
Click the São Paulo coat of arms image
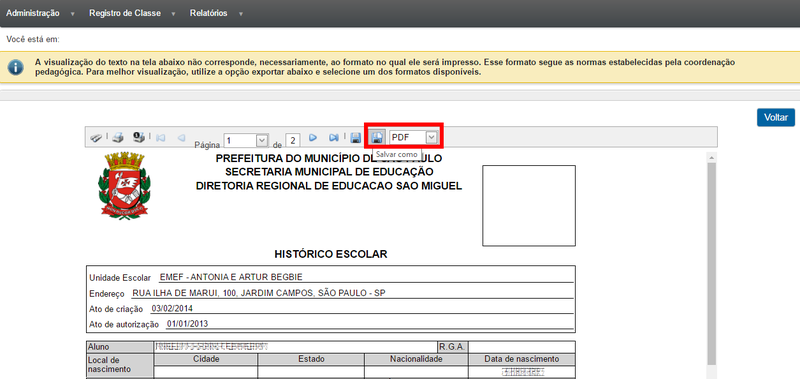[124, 186]
